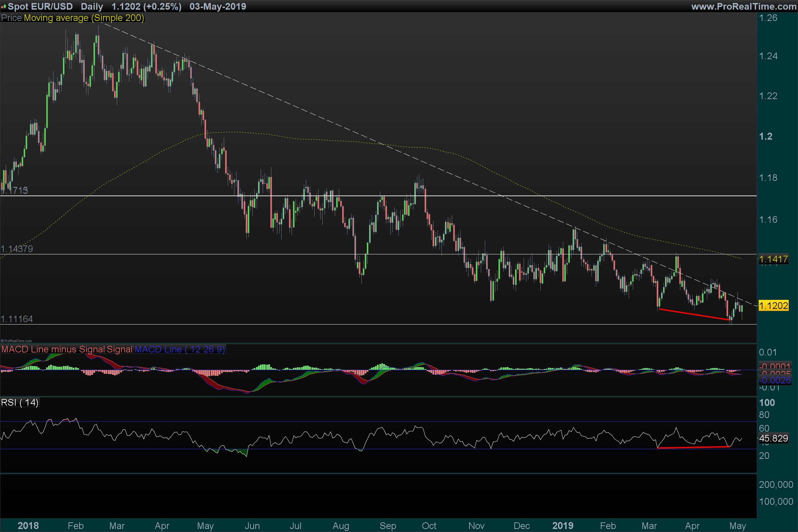The image size is (798, 532).
Task: Select the 1.14379 horizontal line label
Action: 17,249
